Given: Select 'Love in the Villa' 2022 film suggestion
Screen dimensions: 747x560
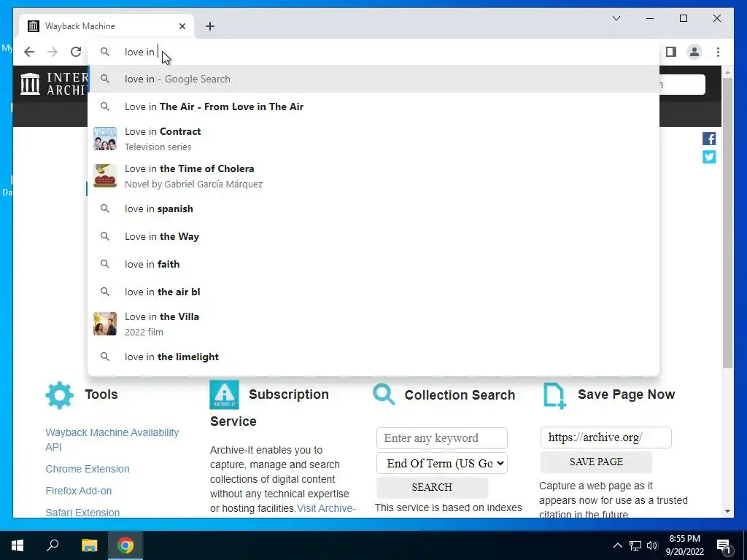Looking at the screenshot, I should point(373,324).
